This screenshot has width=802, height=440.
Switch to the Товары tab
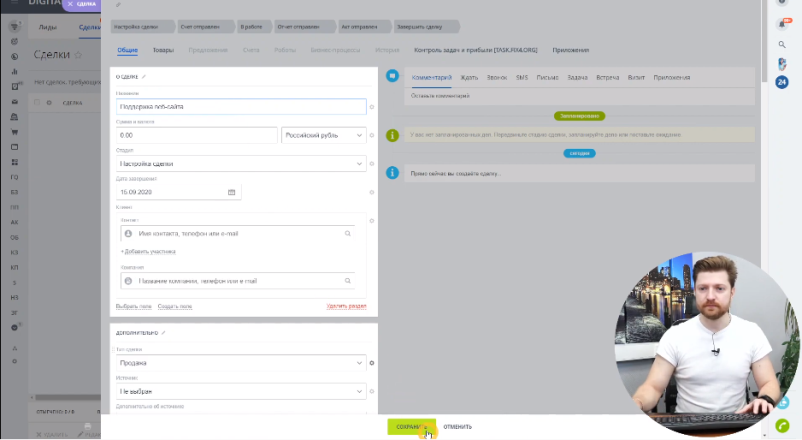(163, 50)
